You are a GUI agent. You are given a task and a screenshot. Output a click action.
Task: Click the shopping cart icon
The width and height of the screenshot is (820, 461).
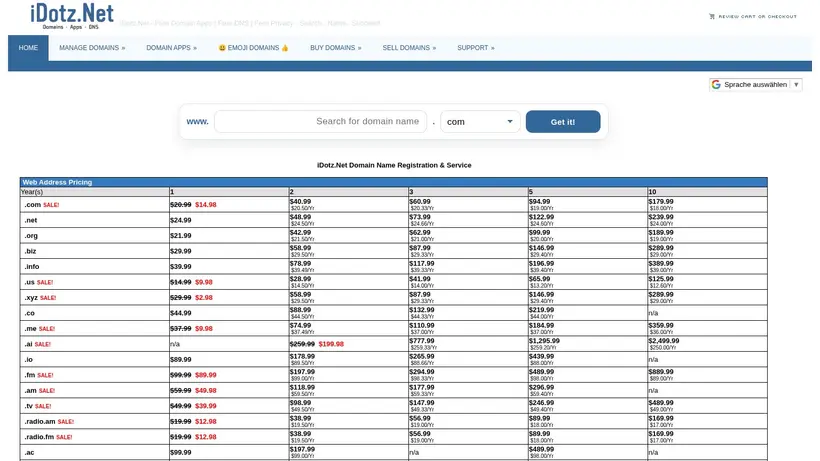pos(712,16)
